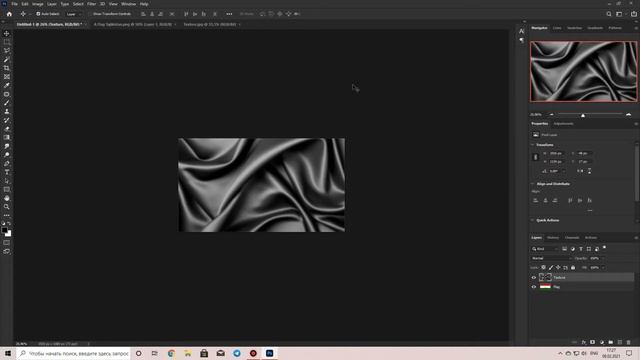Select the Clone Stamp tool
The height and width of the screenshot is (360, 640).
[x=7, y=111]
